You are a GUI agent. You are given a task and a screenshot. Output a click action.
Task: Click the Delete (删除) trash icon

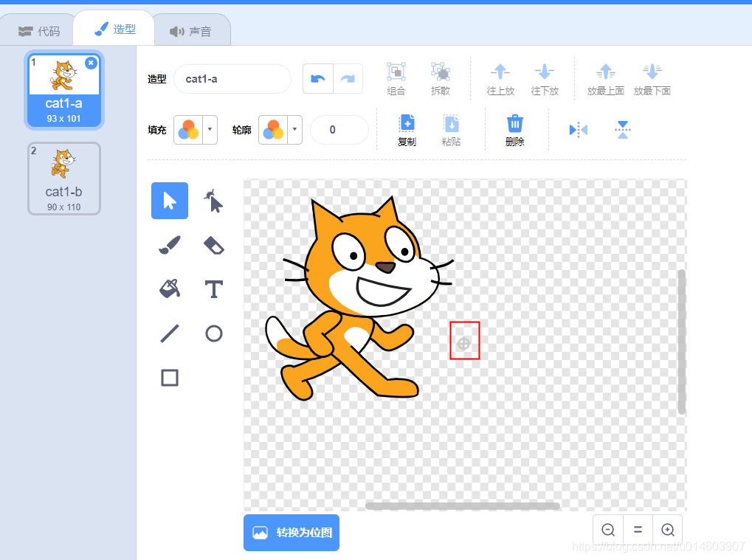(x=514, y=129)
